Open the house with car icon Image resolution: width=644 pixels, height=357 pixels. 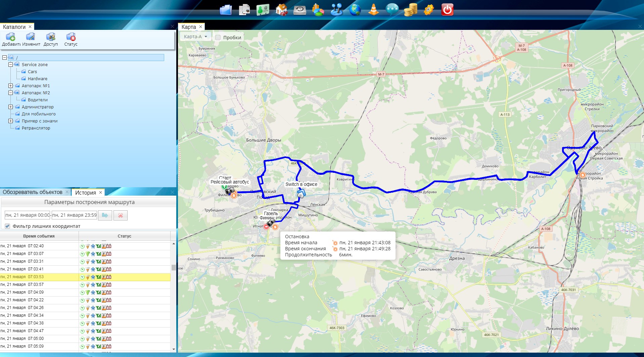point(281,10)
